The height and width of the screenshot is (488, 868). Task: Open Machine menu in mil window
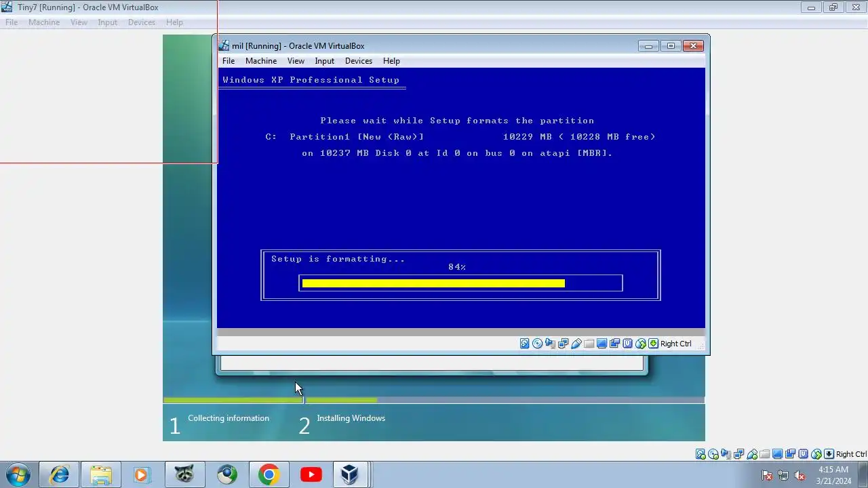[x=261, y=61]
